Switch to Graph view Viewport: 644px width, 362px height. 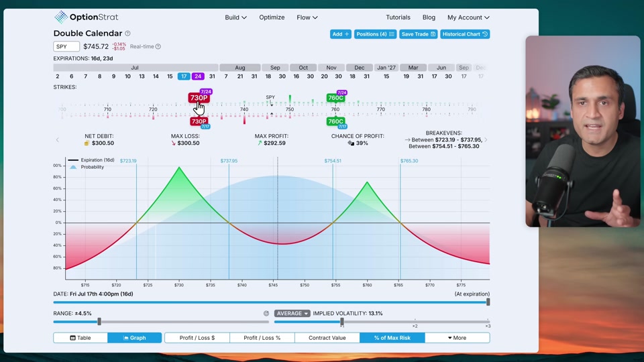coord(135,338)
